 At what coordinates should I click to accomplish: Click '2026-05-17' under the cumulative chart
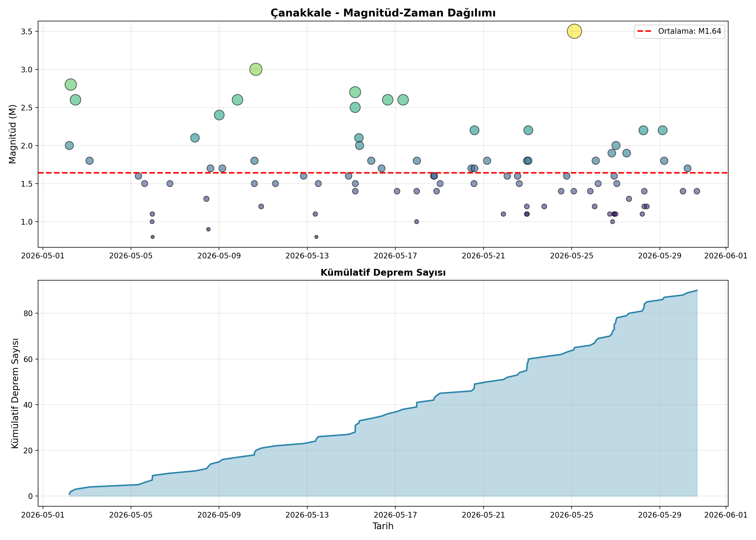coord(395,515)
